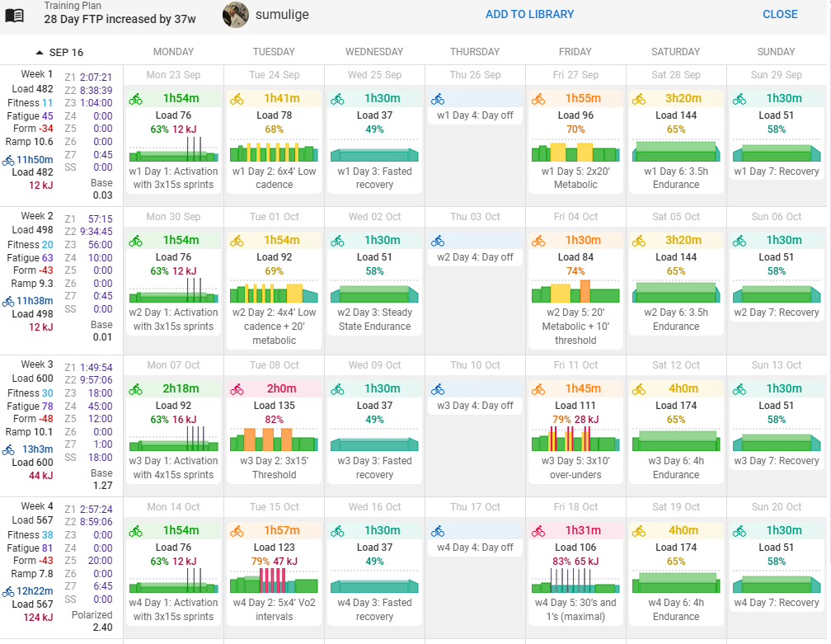Viewport: 831px width, 644px height.
Task: Click power chart of w1 Day 2 Low cadence
Action: [274, 152]
